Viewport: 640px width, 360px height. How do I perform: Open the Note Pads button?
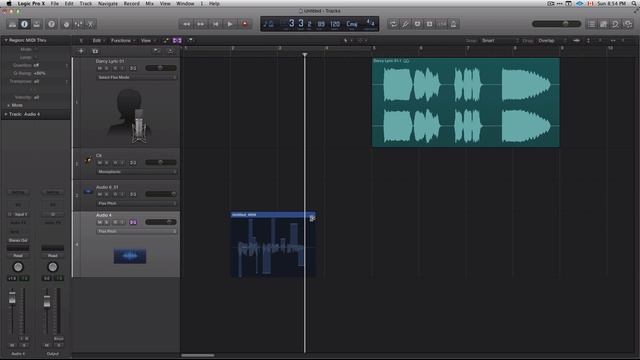click(x=603, y=24)
